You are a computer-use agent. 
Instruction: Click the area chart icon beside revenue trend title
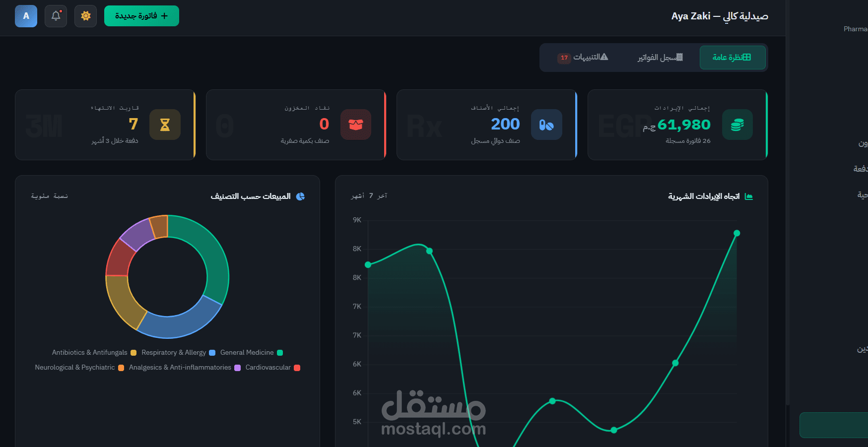[749, 196]
